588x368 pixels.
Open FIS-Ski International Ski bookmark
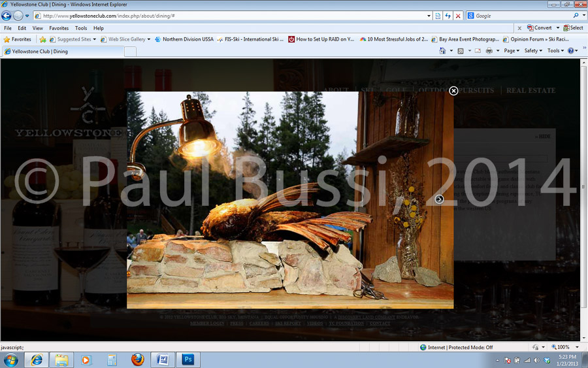[250, 39]
